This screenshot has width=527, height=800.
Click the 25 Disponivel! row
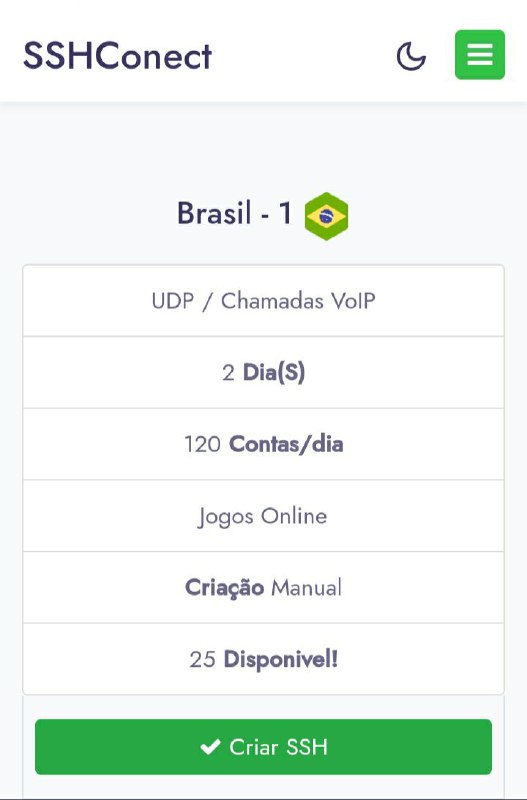tap(263, 659)
